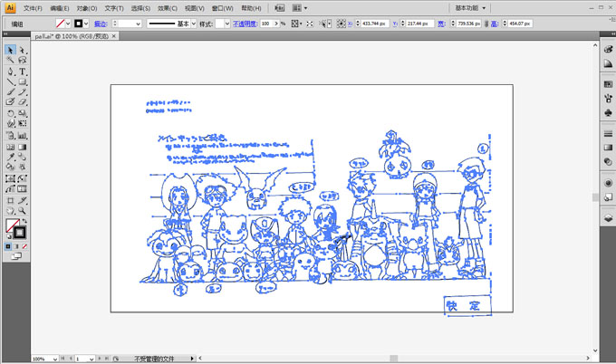Change screen mode at toolbox bottom
The width and height of the screenshot is (616, 364).
16,256
